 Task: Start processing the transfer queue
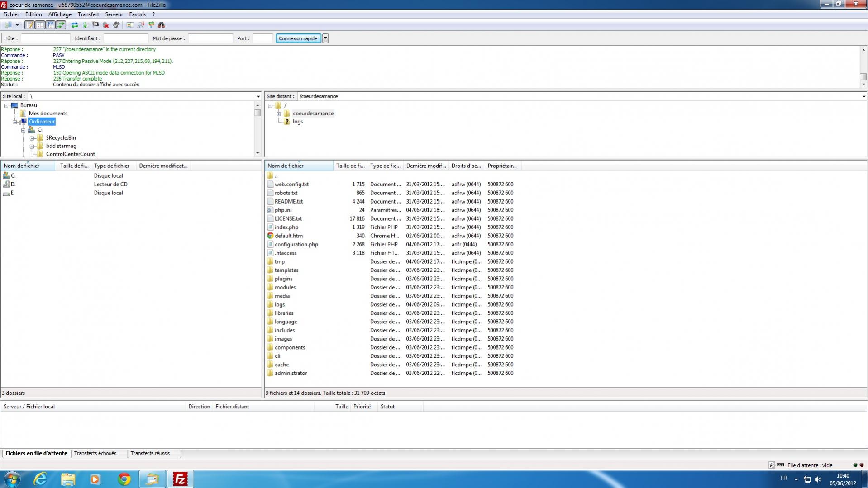(x=85, y=25)
